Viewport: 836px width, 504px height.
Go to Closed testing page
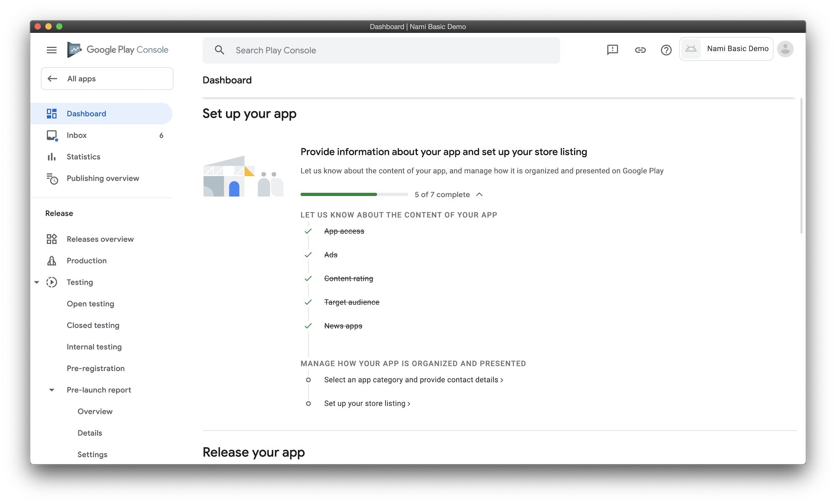click(93, 325)
